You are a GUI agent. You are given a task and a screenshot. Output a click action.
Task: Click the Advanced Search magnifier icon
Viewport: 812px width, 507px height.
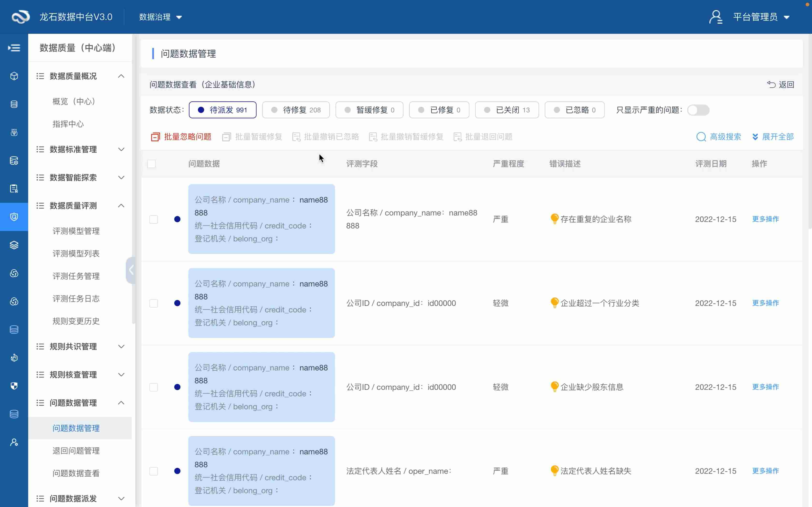(x=701, y=137)
